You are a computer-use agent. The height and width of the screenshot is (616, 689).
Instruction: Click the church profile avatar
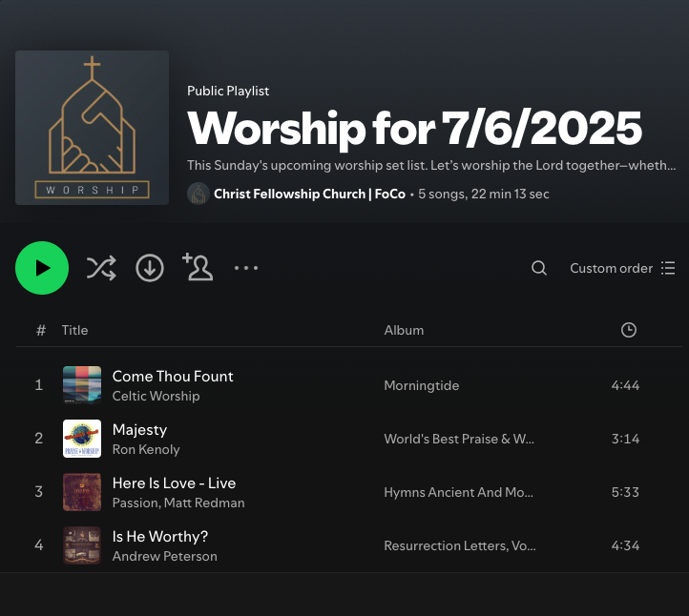pos(198,194)
